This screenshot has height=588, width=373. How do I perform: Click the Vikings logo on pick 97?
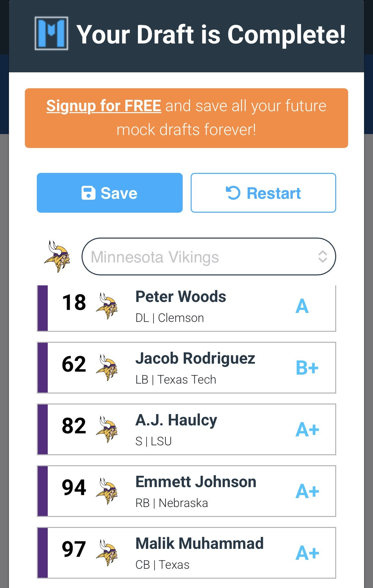tap(107, 553)
